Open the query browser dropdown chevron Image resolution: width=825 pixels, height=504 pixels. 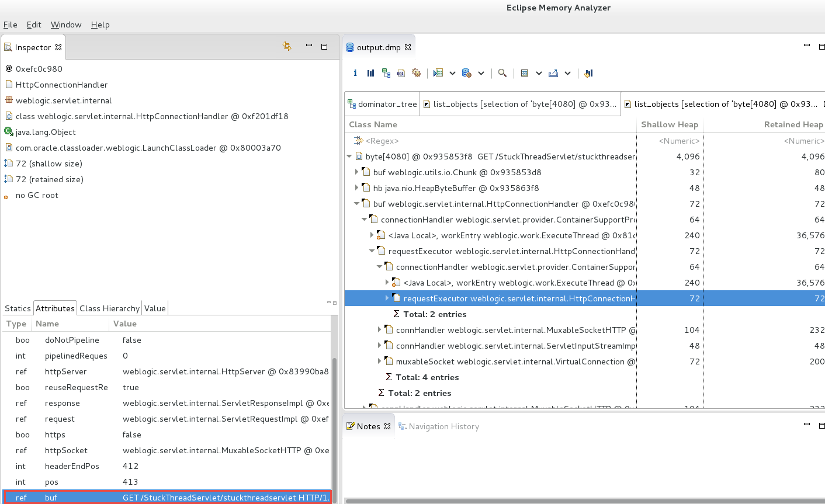(x=452, y=73)
